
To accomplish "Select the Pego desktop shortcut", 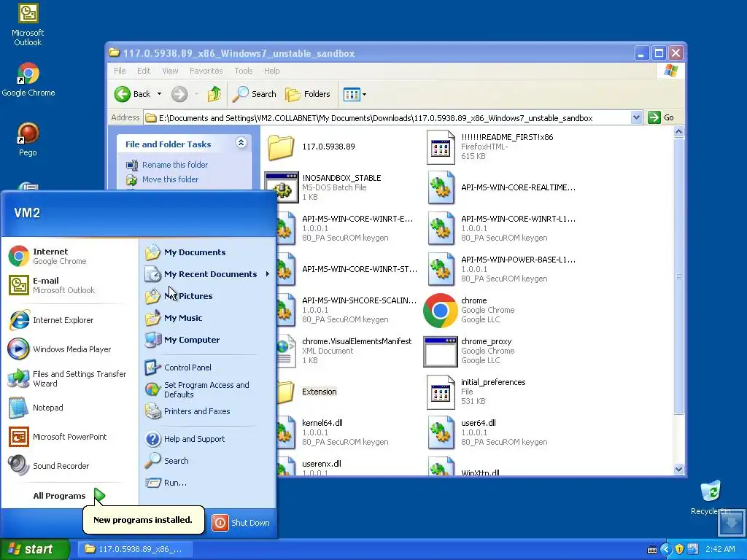I will (x=28, y=139).
